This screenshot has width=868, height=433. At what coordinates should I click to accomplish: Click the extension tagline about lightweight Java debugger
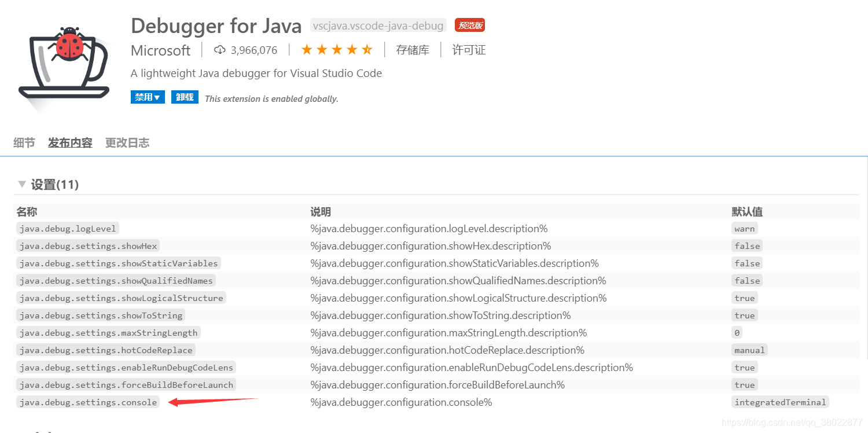(256, 74)
